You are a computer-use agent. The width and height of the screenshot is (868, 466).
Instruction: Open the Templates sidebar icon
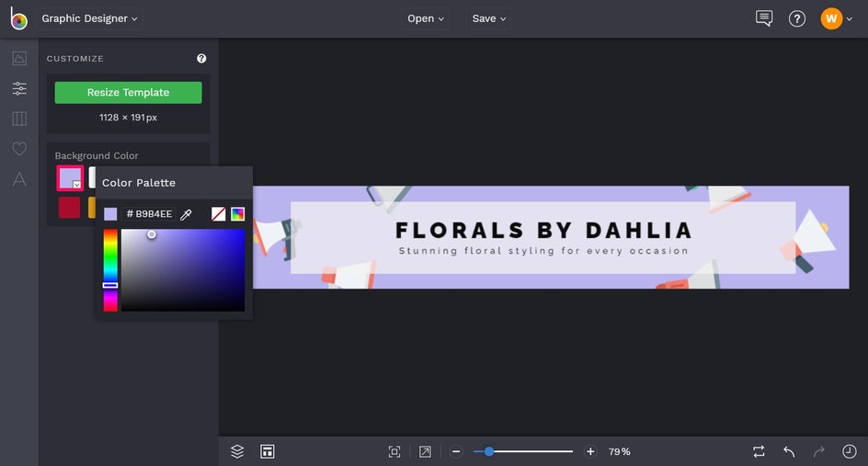19,119
